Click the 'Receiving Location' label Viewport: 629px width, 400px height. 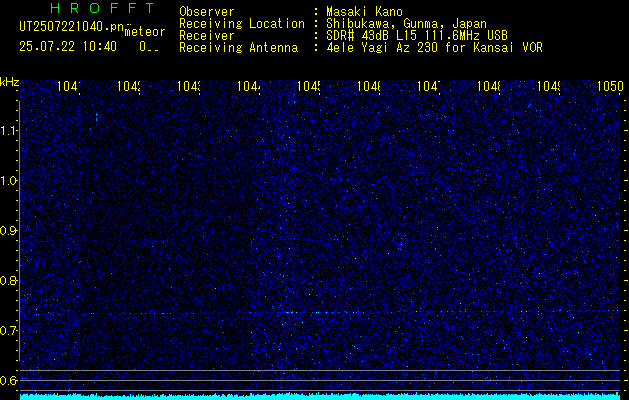coord(242,24)
